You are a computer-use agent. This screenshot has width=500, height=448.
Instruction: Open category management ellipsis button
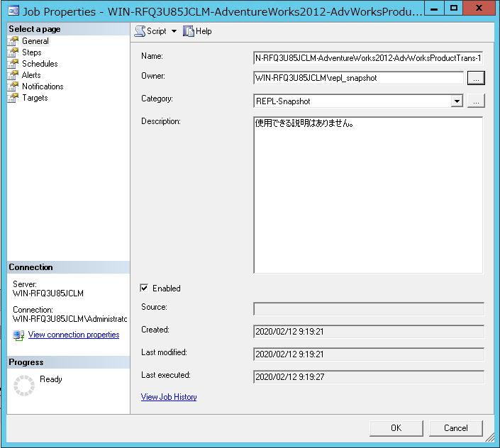[476, 101]
